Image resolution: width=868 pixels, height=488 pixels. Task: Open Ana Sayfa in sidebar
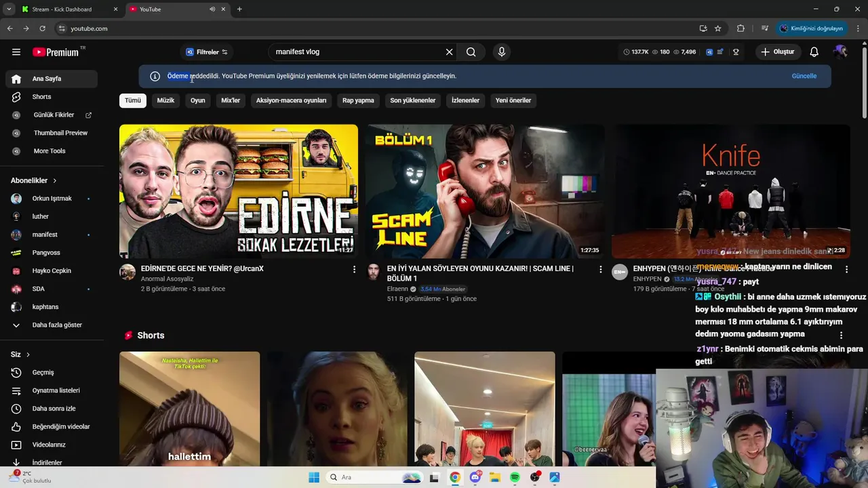coord(52,79)
